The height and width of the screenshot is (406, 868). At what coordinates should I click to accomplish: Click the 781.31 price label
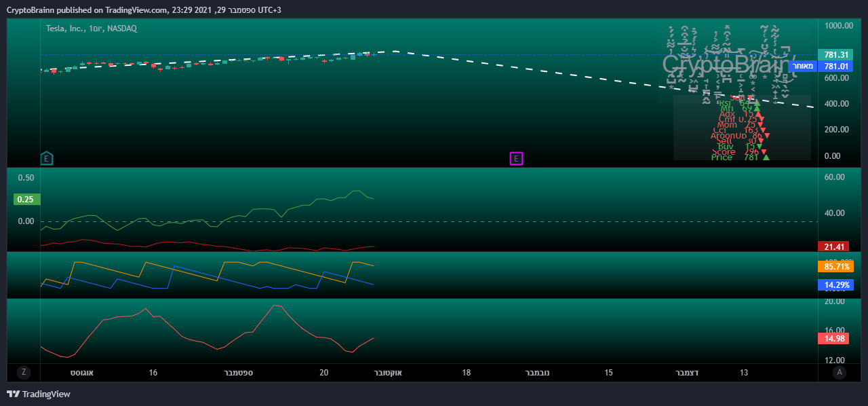point(835,55)
